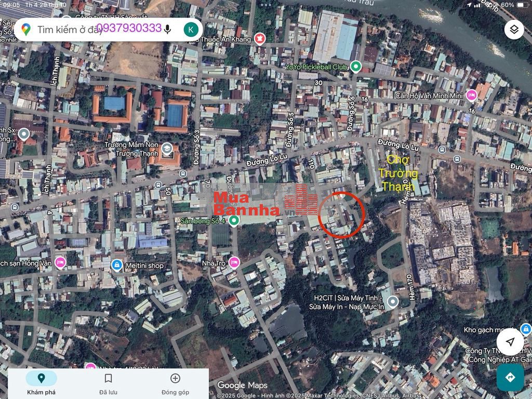Tap the red circled area on the map
The image size is (532, 399).
341,215
